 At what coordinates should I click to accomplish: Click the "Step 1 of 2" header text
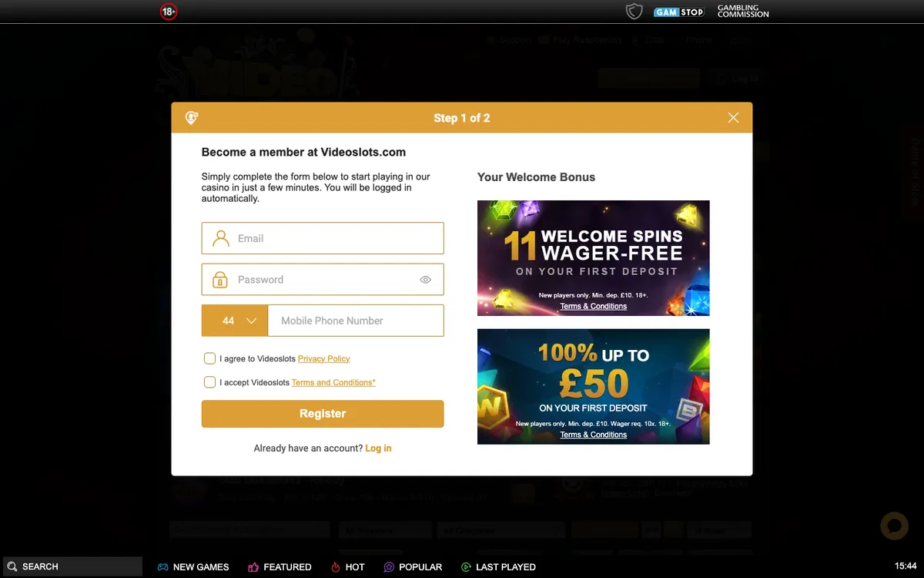(462, 118)
